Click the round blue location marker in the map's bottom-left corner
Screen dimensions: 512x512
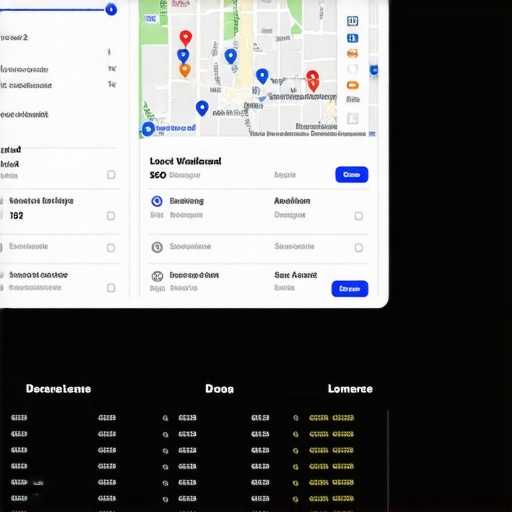(x=148, y=129)
